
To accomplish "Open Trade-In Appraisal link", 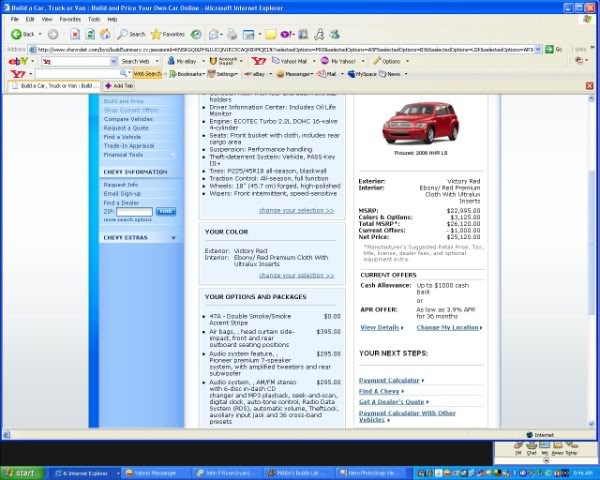I will pyautogui.click(x=129, y=146).
